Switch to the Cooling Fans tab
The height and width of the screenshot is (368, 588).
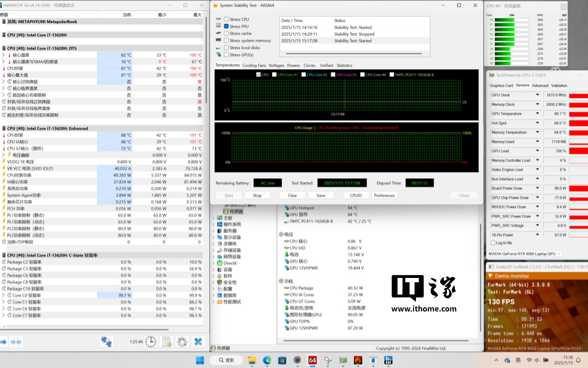click(x=254, y=65)
